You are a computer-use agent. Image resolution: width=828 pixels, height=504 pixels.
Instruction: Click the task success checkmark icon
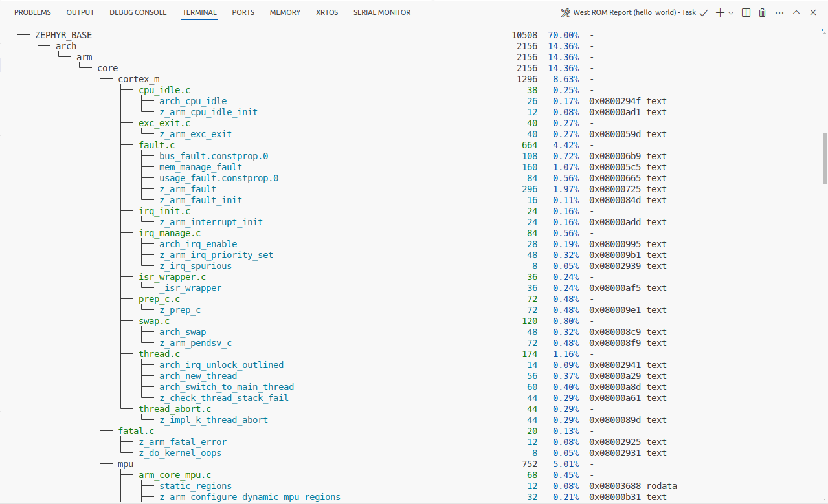pyautogui.click(x=704, y=12)
